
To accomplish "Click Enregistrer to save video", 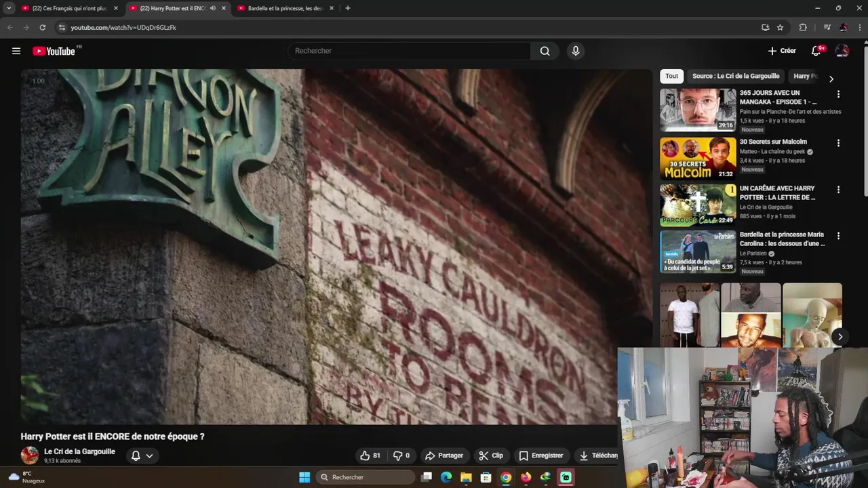I will [541, 455].
